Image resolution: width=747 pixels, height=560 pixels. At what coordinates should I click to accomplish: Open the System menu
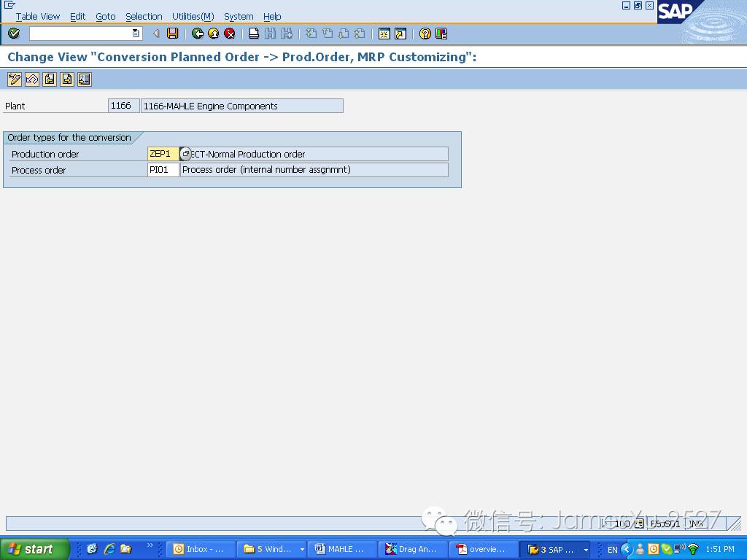tap(239, 16)
